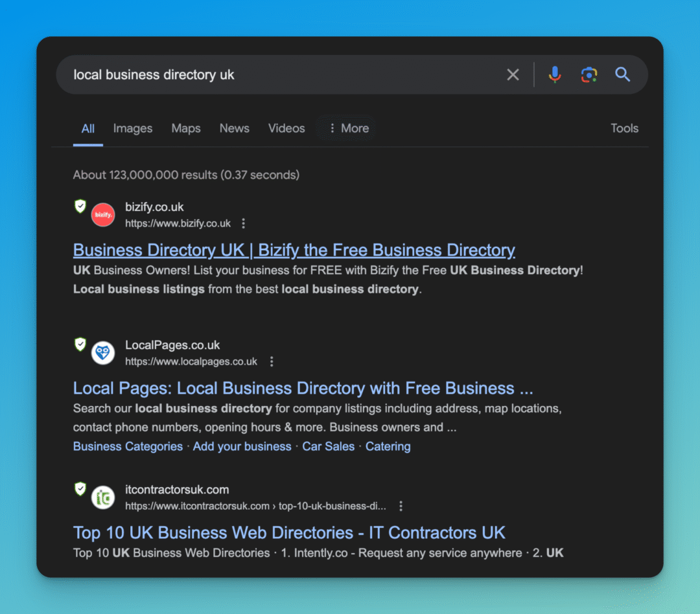Open the Tools search options
Screen dimensions: 700x614
tap(624, 128)
